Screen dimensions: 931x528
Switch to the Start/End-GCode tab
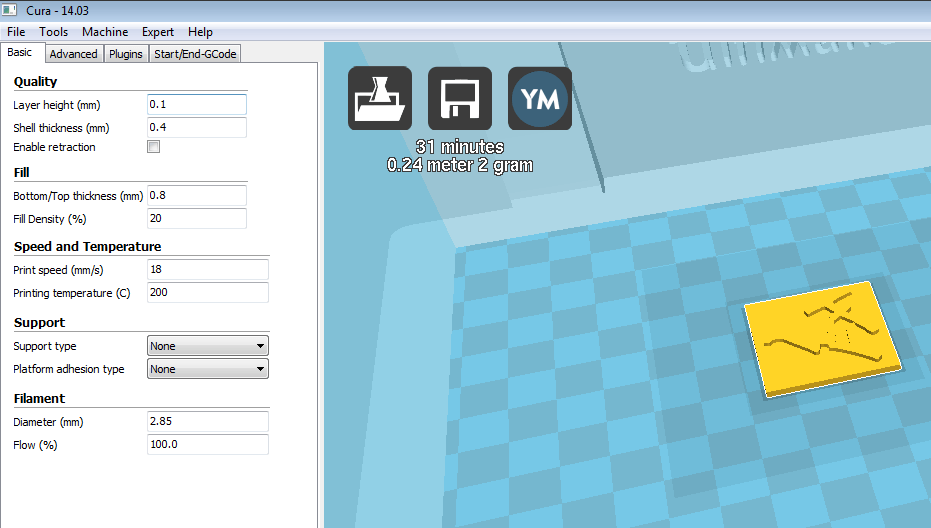pyautogui.click(x=195, y=54)
